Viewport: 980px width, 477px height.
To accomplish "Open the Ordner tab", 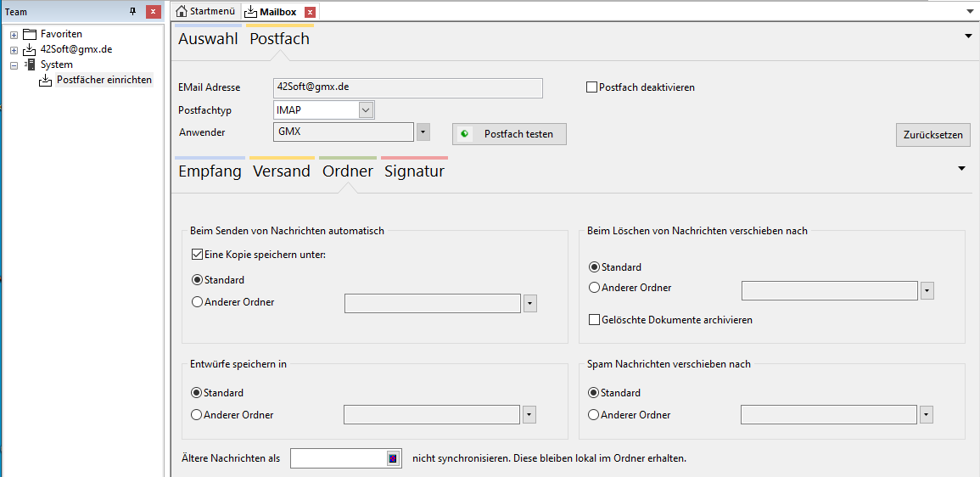I will pyautogui.click(x=348, y=171).
